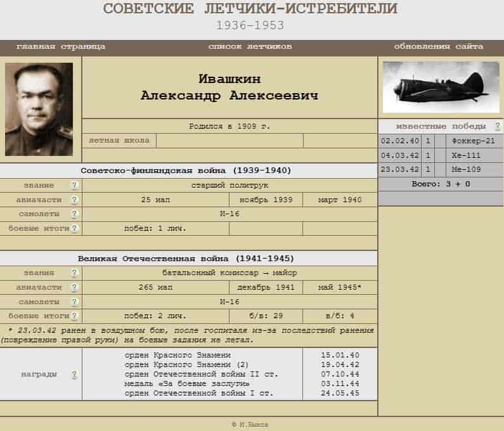Click help icon beside first самолеты row
Image resolution: width=504 pixels, height=431 pixels.
[x=74, y=215]
